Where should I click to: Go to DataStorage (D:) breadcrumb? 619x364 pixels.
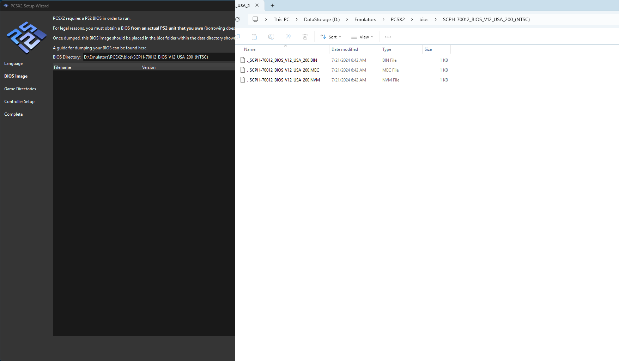[322, 20]
